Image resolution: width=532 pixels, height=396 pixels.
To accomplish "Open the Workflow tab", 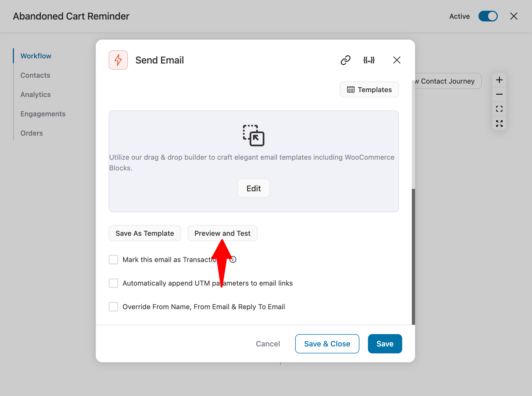I will coord(36,56).
